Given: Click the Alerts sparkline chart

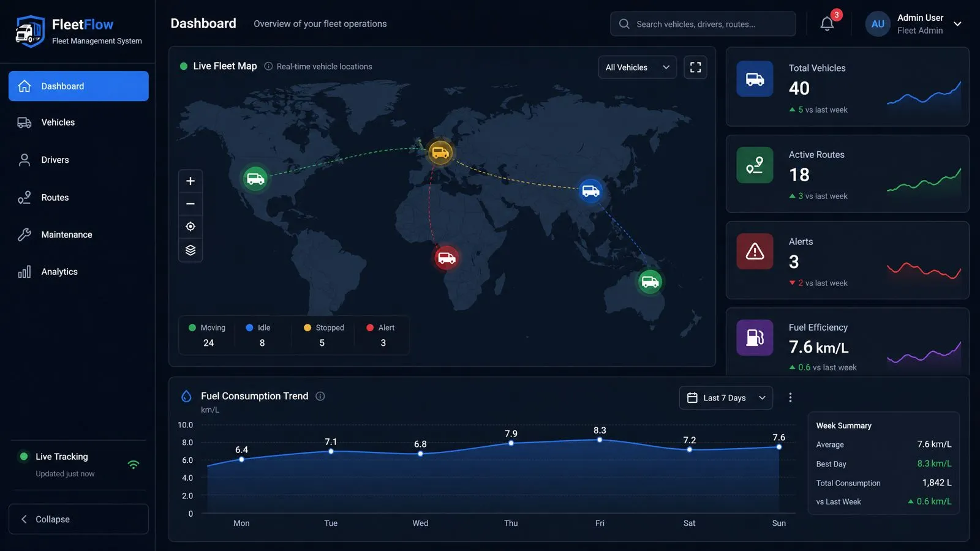Looking at the screenshot, I should 924,270.
